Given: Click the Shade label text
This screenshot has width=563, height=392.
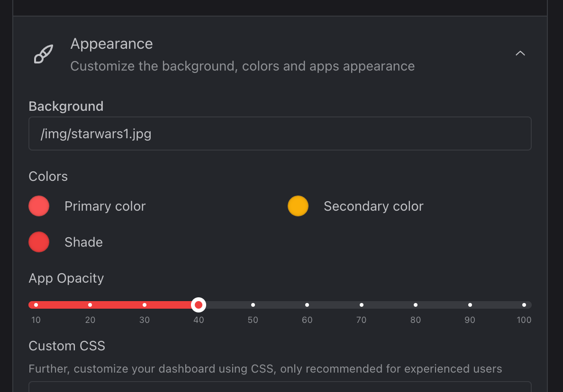Looking at the screenshot, I should point(83,242).
